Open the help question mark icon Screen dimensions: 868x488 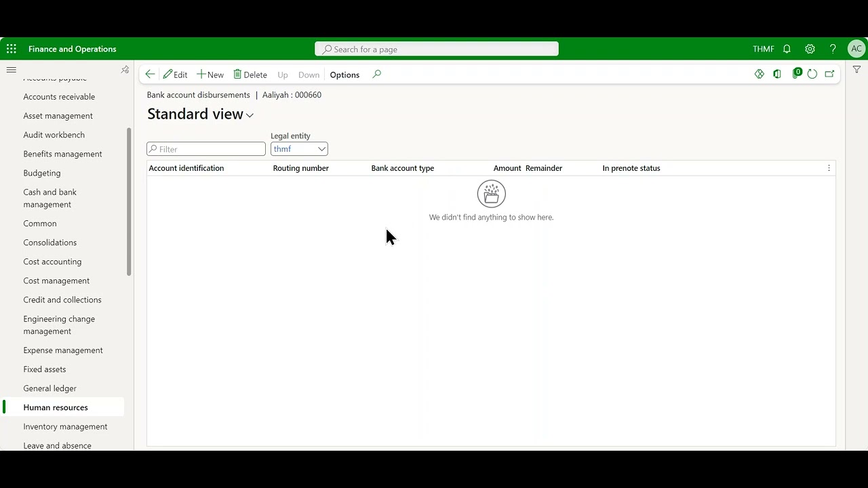(833, 49)
